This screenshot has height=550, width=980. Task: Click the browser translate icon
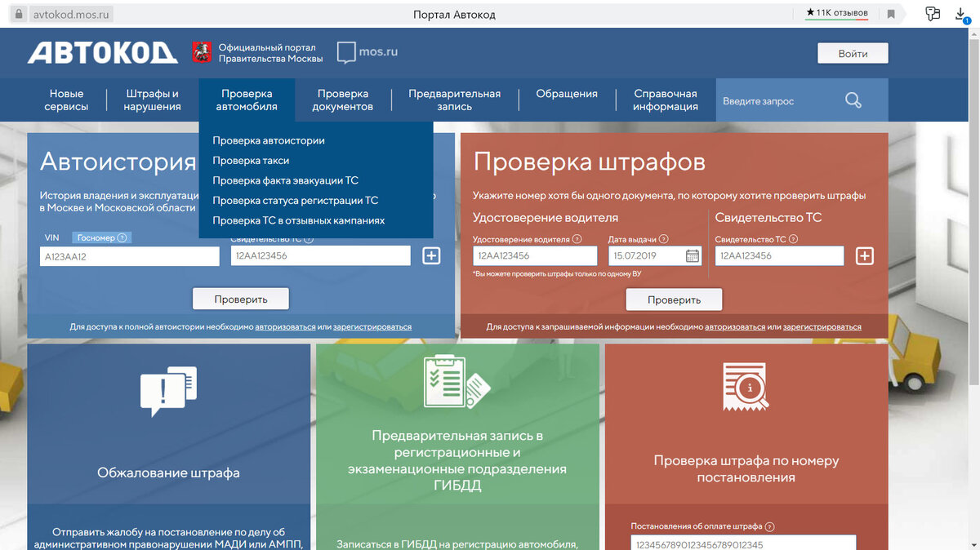tap(933, 13)
